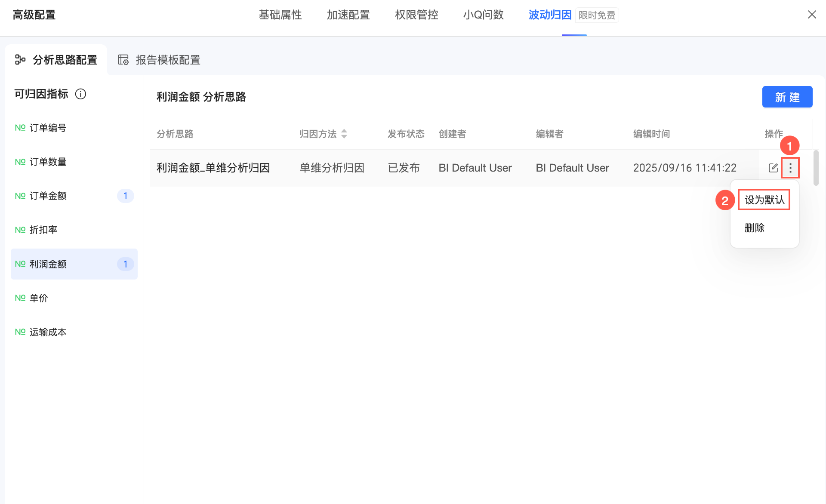Close the 高级配置 dialog
Image resolution: width=826 pixels, height=504 pixels.
(x=812, y=15)
